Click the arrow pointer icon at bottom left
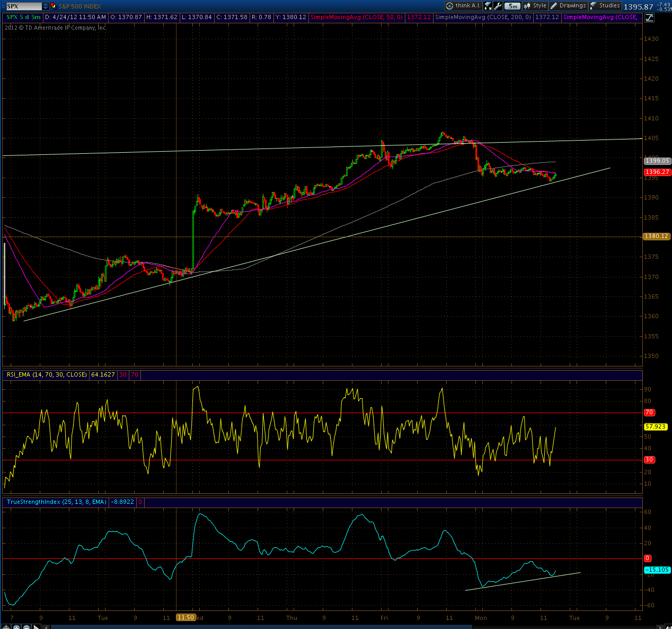The image size is (672, 629). point(36,626)
